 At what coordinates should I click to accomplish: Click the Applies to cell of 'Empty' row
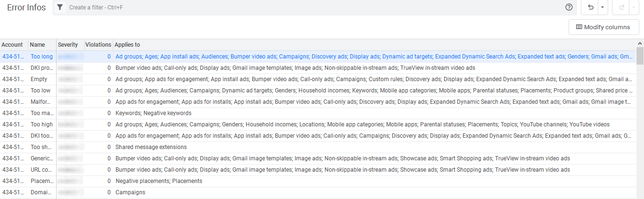tap(375, 79)
